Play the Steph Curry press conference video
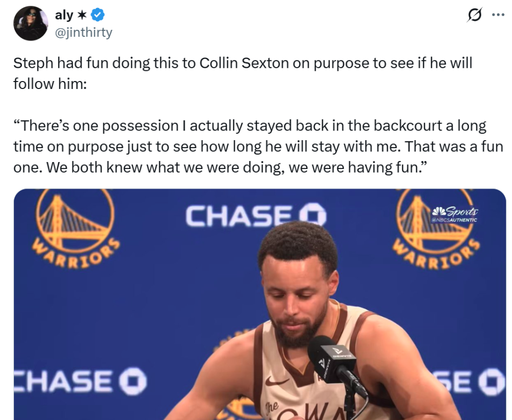 coord(259,304)
